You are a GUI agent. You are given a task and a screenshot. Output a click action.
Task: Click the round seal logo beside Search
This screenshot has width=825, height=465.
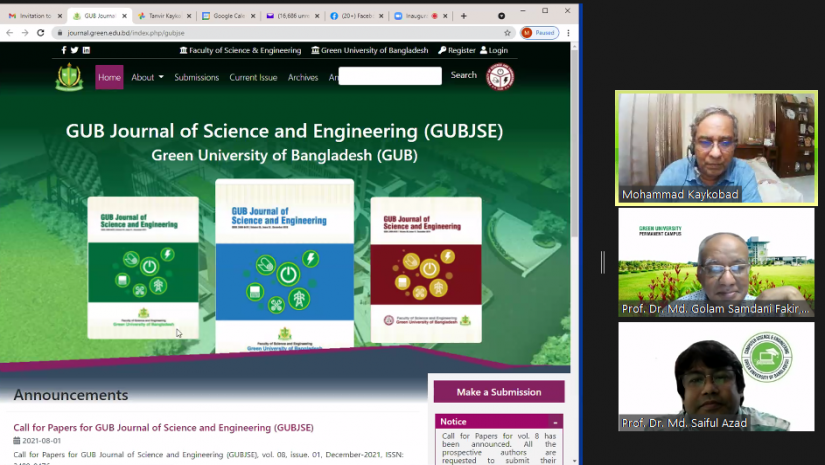(500, 77)
